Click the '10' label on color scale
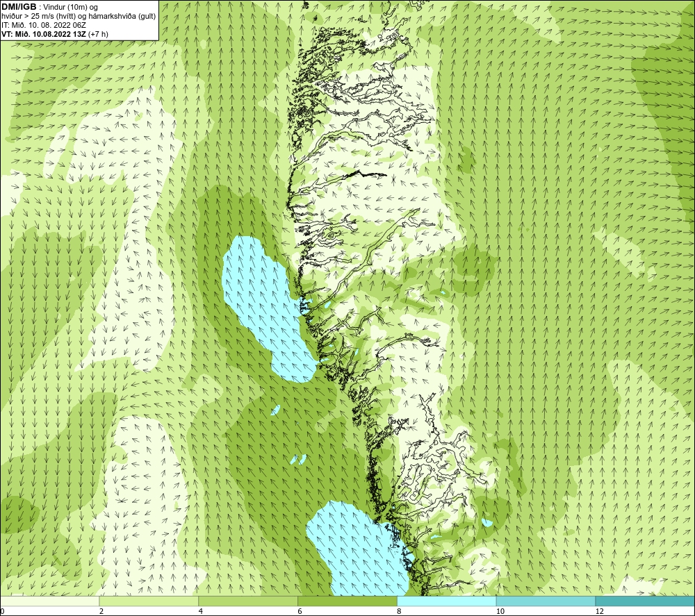The height and width of the screenshot is (616, 695). coord(500,611)
